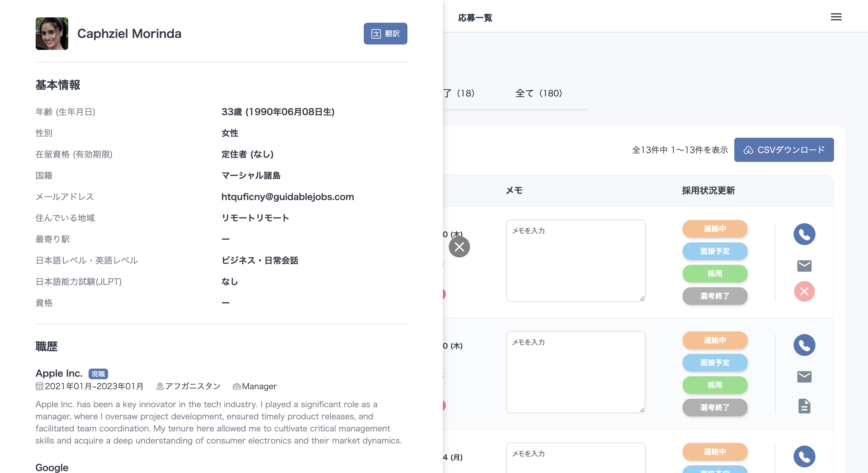Click the mail envelope icon in first row
This screenshot has height=473, width=868.
point(804,266)
